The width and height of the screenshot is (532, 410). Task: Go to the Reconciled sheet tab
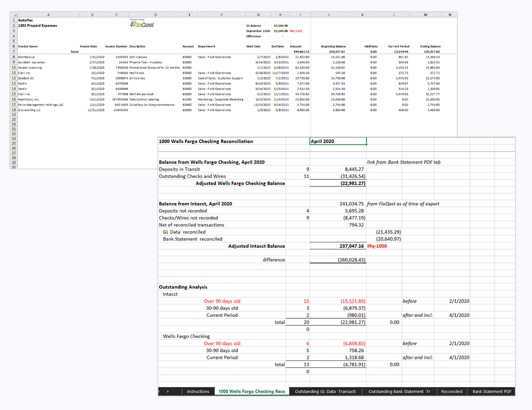(x=452, y=392)
